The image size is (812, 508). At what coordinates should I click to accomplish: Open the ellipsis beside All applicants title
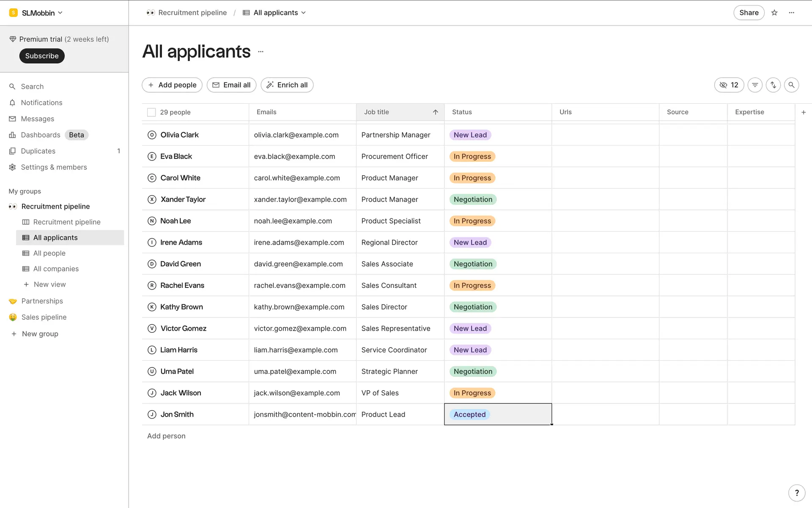point(261,52)
